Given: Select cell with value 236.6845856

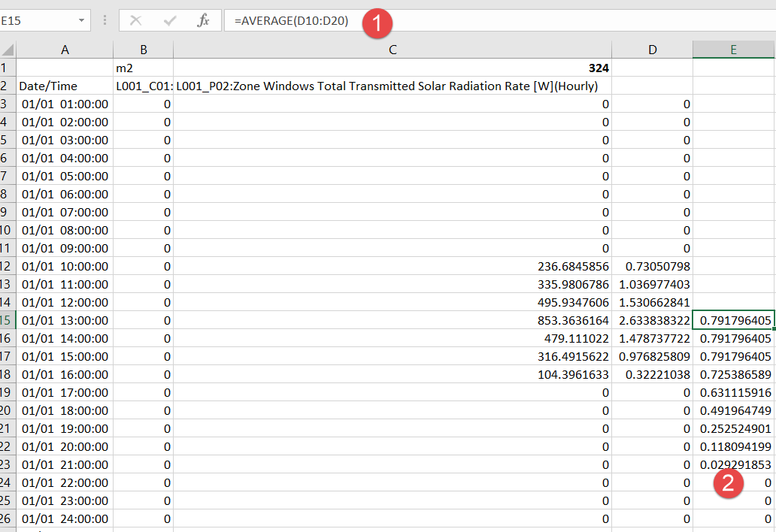Looking at the screenshot, I should [393, 266].
